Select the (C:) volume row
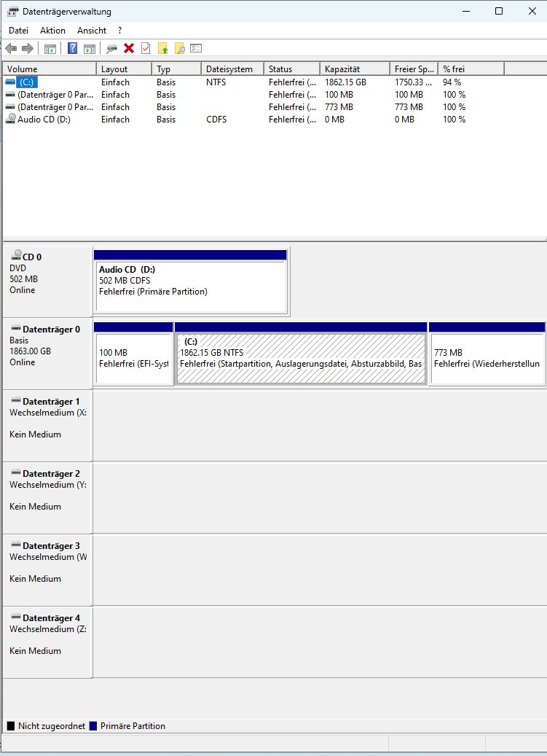The width and height of the screenshot is (547, 756). tap(254, 82)
